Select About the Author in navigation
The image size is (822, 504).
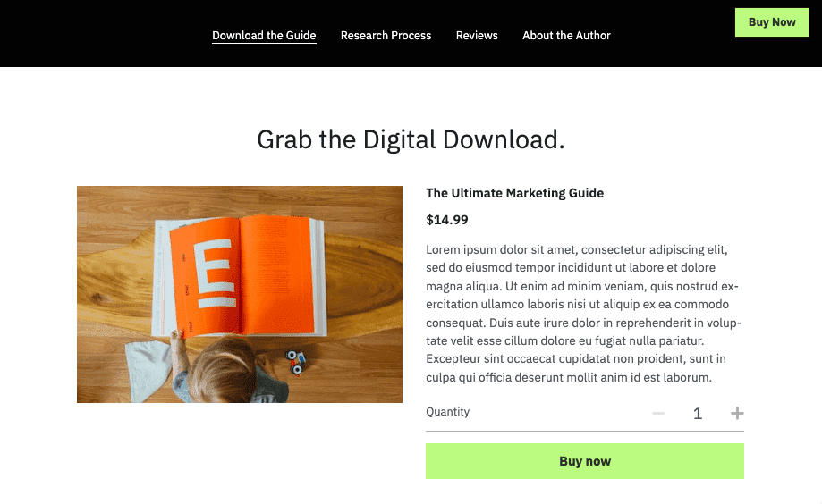[566, 35]
